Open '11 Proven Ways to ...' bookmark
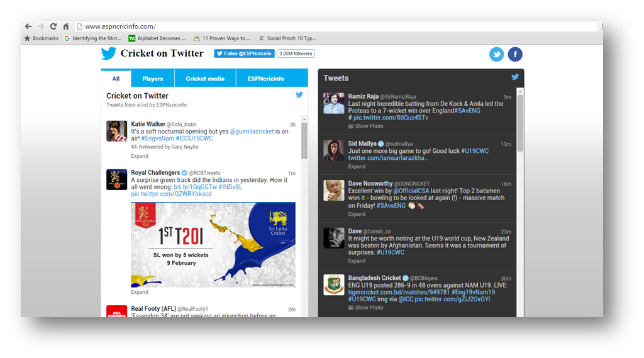The width and height of the screenshot is (644, 358). (222, 38)
